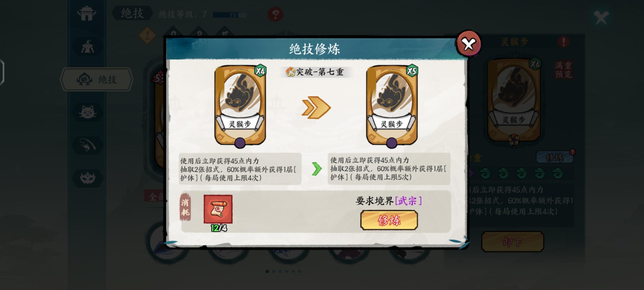Tap the 绝技等级 progress bar showing 71/100

point(230,15)
